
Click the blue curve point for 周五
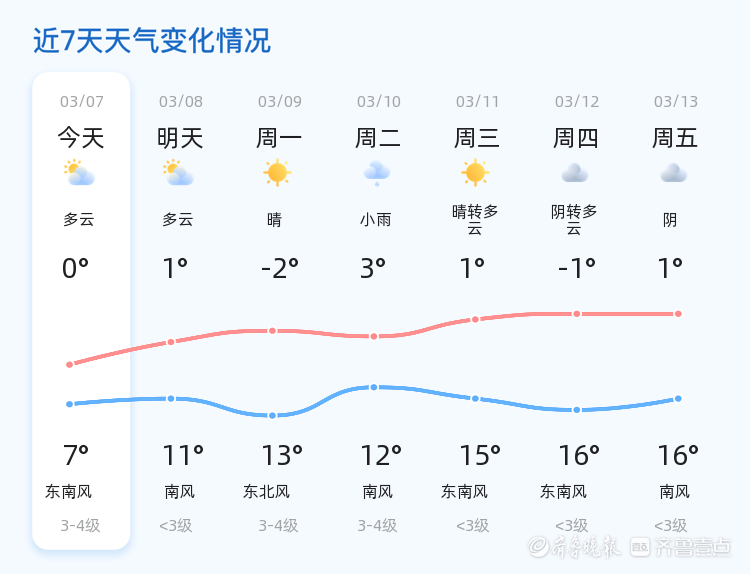678,398
